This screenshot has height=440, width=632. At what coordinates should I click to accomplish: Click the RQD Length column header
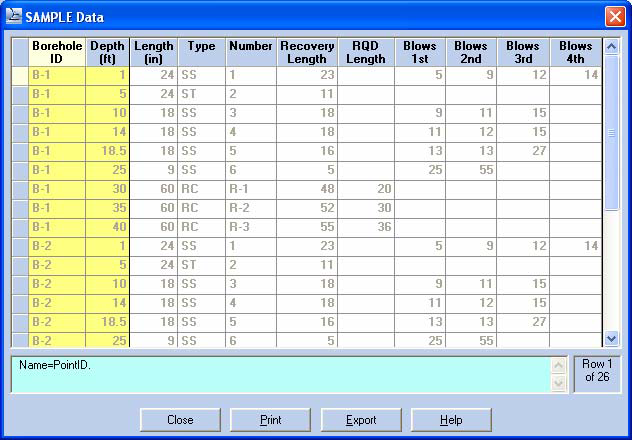(366, 52)
